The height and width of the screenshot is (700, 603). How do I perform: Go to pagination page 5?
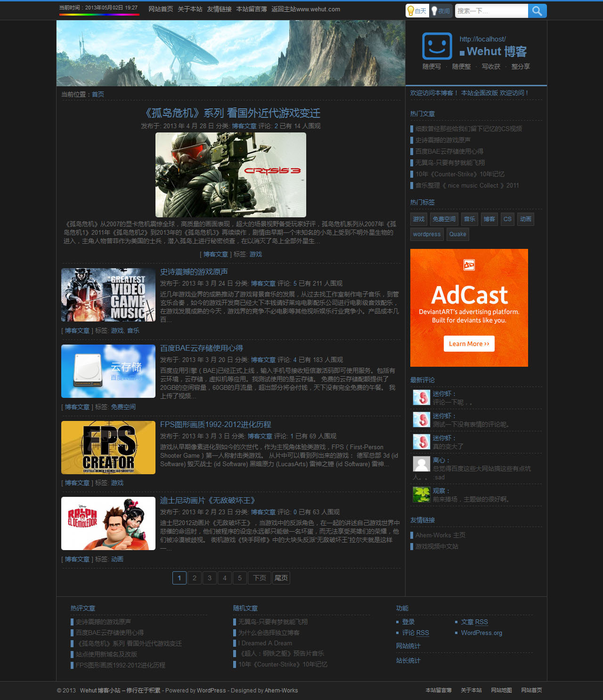coord(240,578)
